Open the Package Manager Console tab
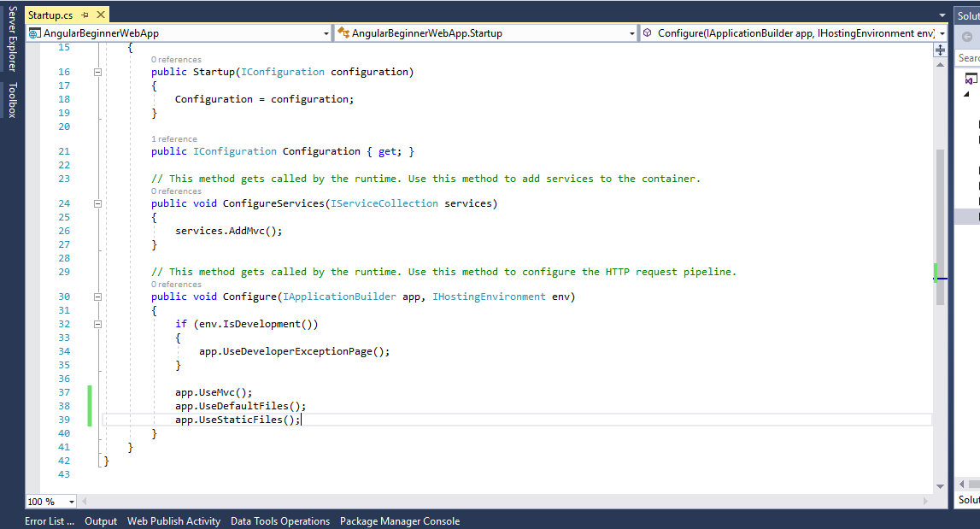980x529 pixels. 399,521
